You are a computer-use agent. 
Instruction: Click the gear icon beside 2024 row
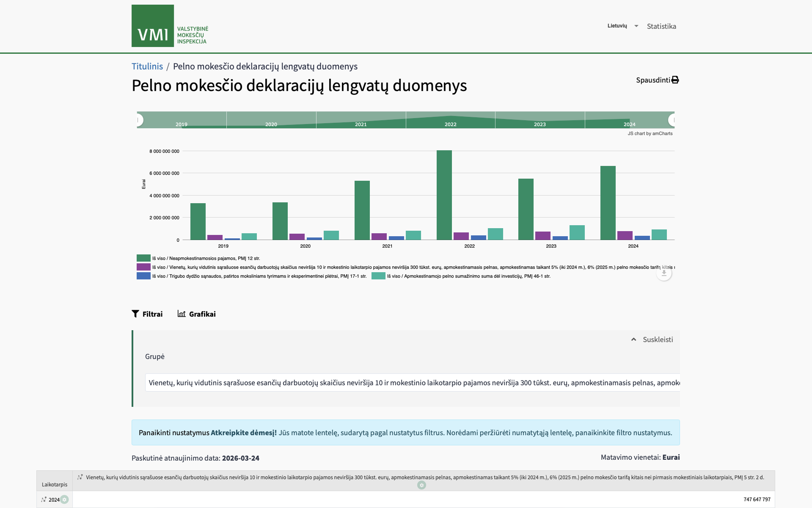[64, 500]
